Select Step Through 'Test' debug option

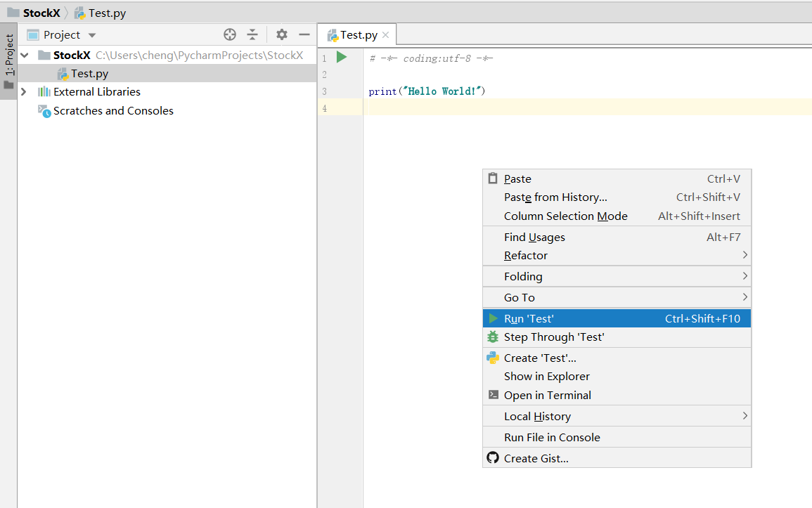(x=553, y=337)
